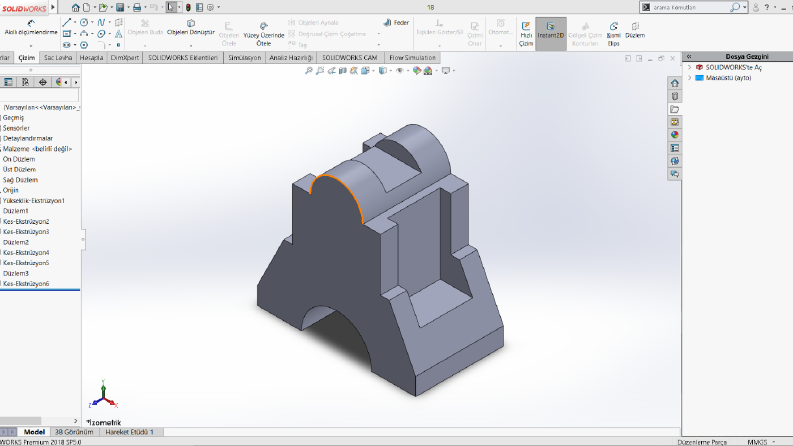Open the Options gear icon
Image resolution: width=793 pixels, height=446 pixels.
pos(210,7)
